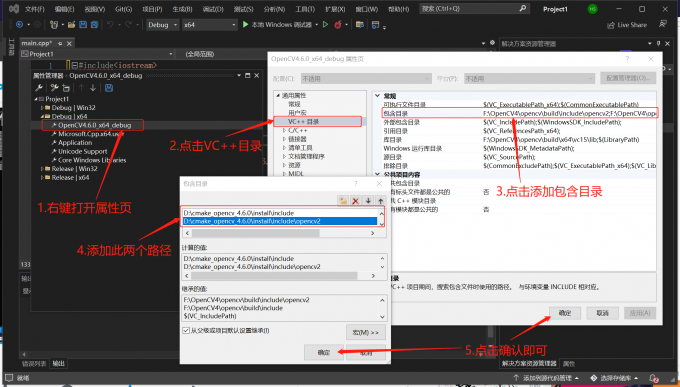Click the feedback person icon at top right
The width and height of the screenshot is (680, 387).
[663, 24]
